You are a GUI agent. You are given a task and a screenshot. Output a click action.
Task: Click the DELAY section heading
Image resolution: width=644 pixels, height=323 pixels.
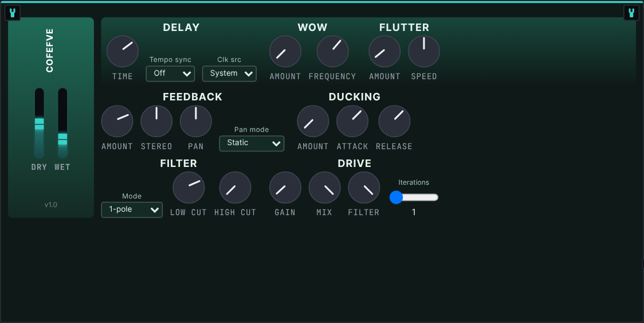coord(181,27)
